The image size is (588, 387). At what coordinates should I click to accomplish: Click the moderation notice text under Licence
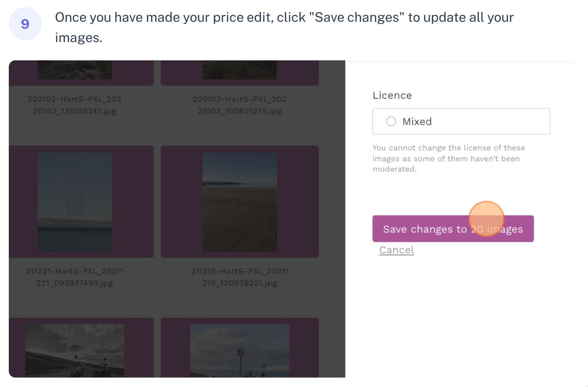pos(449,158)
